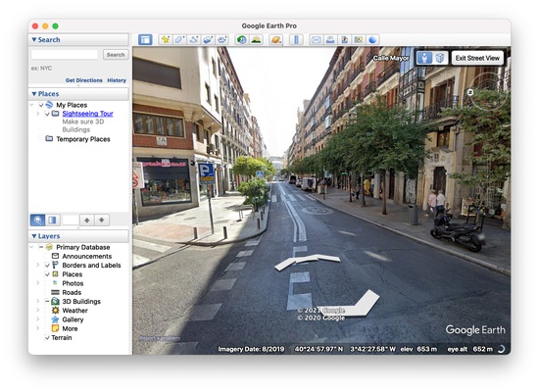Open the historical imagery clock icon
Viewport: 539px width, 392px height.
242,39
